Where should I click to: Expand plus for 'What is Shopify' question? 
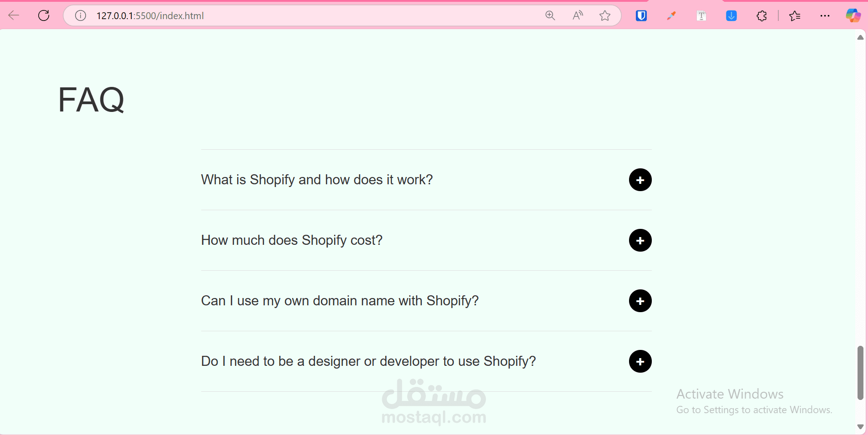[640, 180]
